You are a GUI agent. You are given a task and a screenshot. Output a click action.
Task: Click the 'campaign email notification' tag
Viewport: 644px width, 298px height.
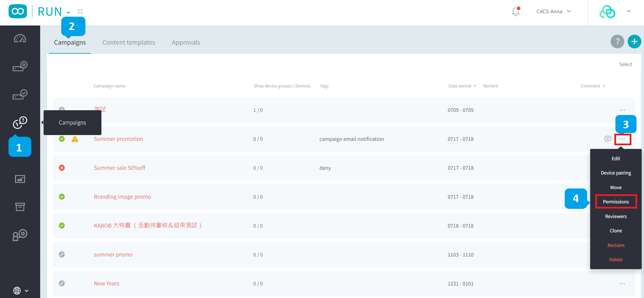coord(352,139)
